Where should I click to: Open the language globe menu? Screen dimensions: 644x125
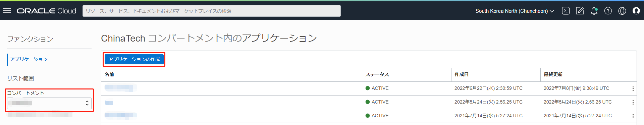(622, 11)
